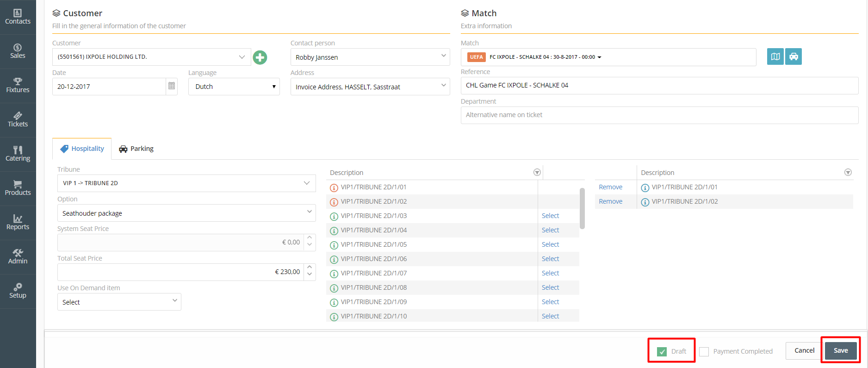Select seat VIP1/TRIBUNE 2D/1/03

(x=550, y=216)
